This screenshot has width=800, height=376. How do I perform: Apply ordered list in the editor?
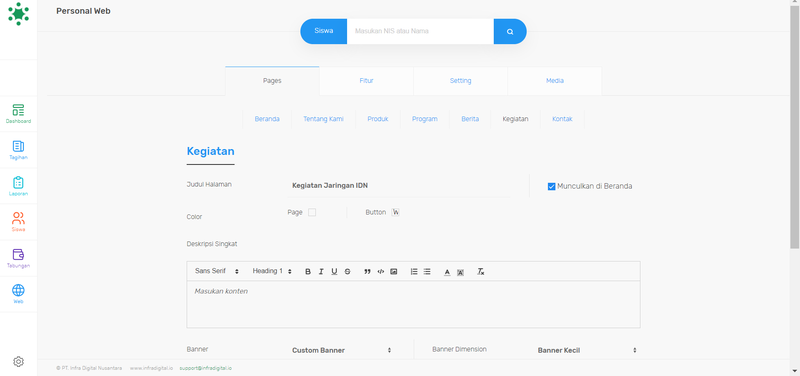414,272
